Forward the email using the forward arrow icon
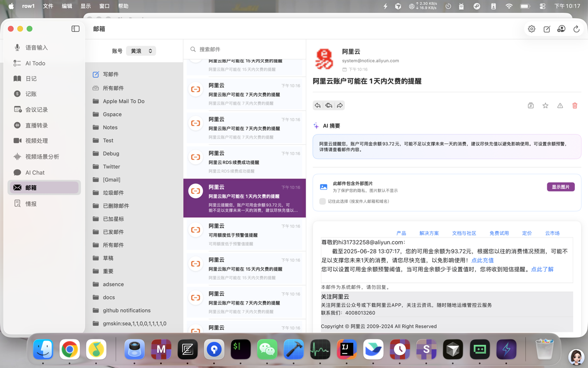Image resolution: width=588 pixels, height=368 pixels. 340,105
